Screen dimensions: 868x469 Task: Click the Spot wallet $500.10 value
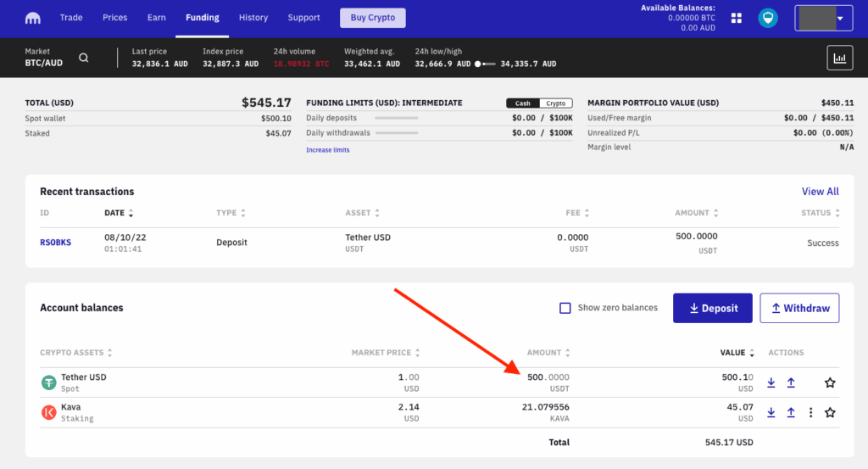point(275,119)
